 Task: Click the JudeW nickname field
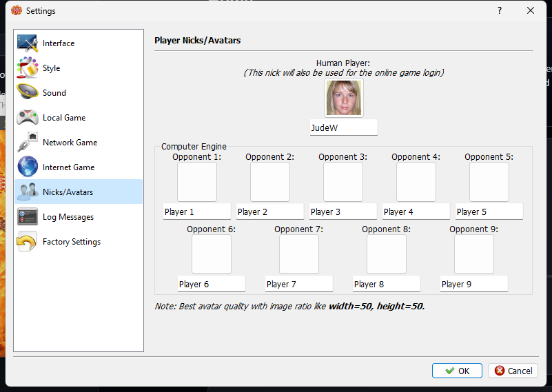coord(343,128)
